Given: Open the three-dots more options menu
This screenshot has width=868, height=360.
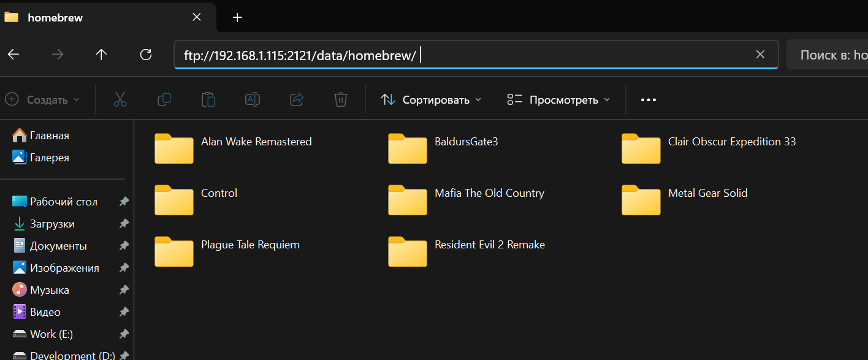Looking at the screenshot, I should (649, 100).
